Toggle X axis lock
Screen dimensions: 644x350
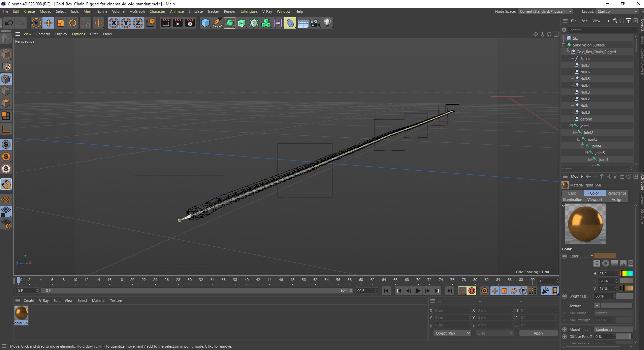[x=114, y=23]
